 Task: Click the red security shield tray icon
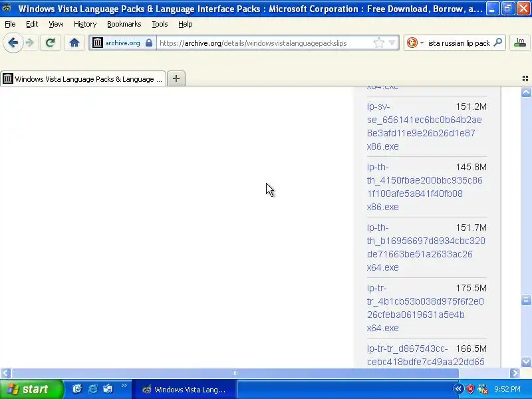pyautogui.click(x=470, y=389)
